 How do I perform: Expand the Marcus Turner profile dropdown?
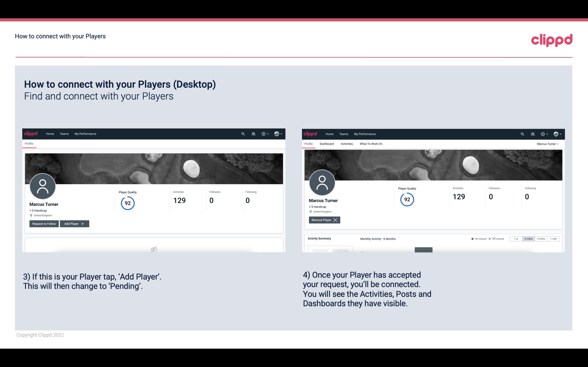548,144
